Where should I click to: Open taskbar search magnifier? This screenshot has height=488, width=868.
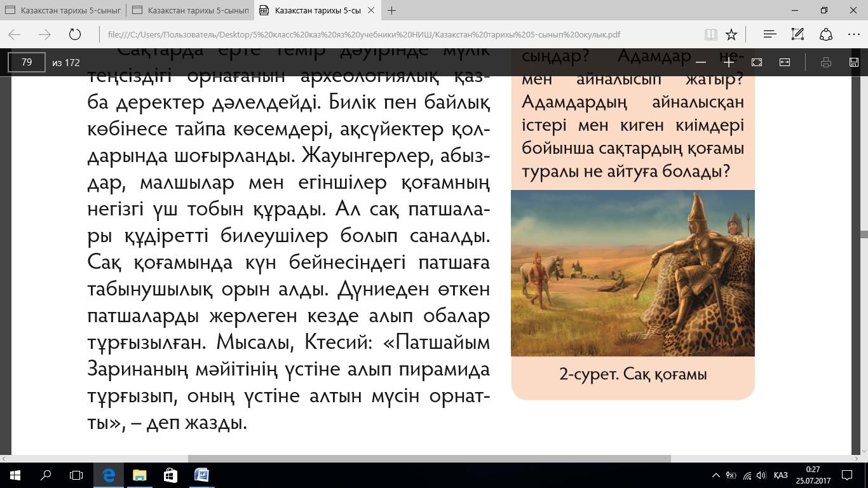click(x=46, y=475)
